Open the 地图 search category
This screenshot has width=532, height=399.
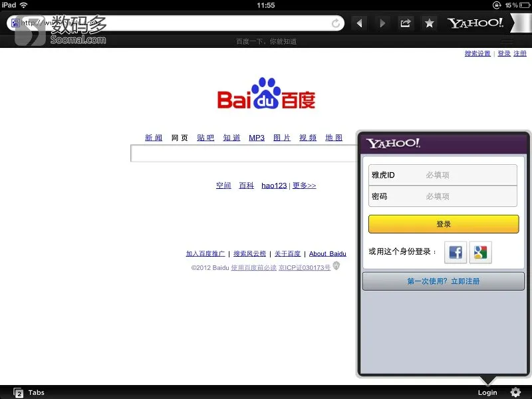click(334, 138)
